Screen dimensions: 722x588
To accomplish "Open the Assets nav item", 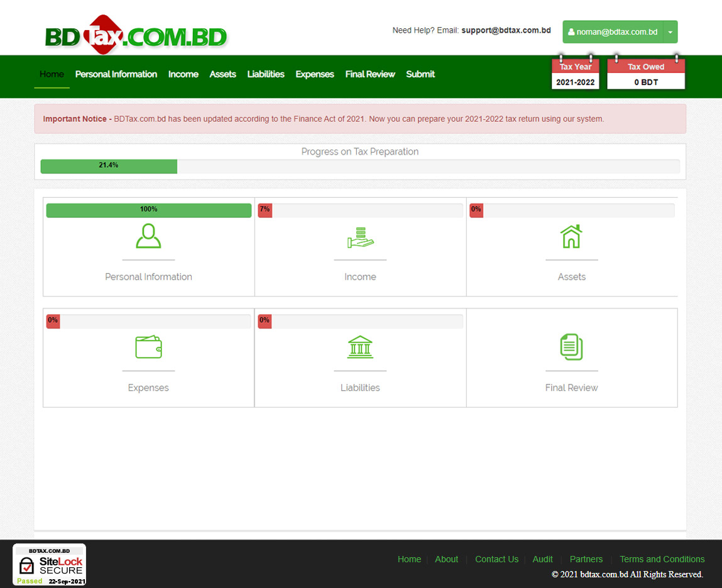I will [x=223, y=74].
